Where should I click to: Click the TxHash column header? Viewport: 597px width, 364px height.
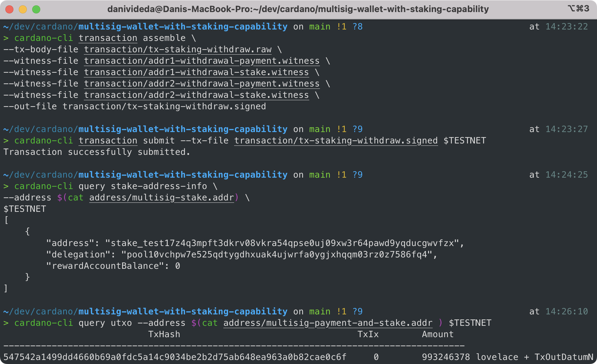164,335
